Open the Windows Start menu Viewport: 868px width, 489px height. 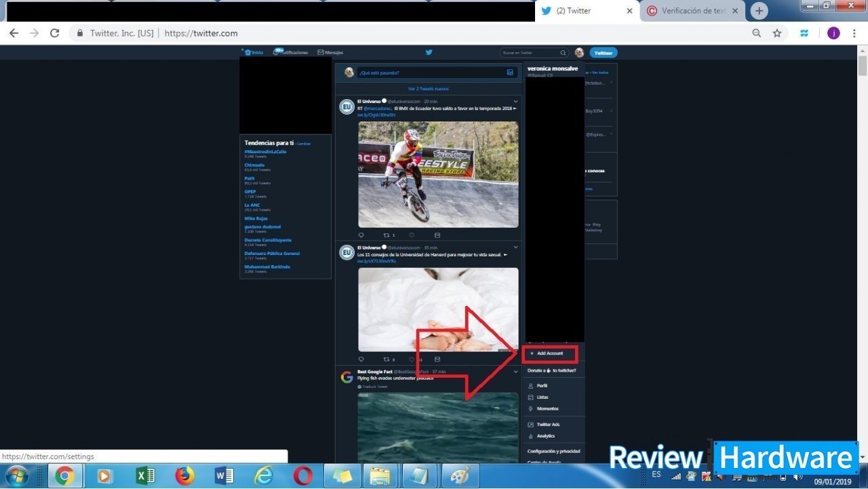pyautogui.click(x=16, y=476)
